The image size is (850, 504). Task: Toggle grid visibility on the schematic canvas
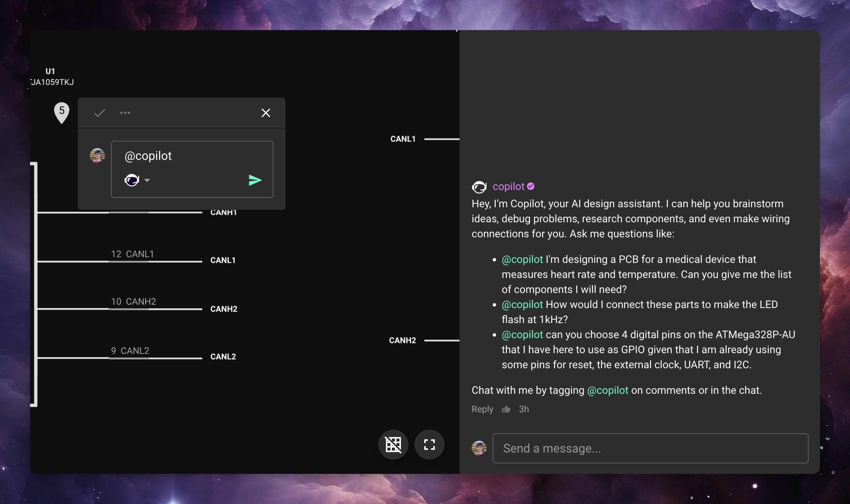tap(393, 444)
